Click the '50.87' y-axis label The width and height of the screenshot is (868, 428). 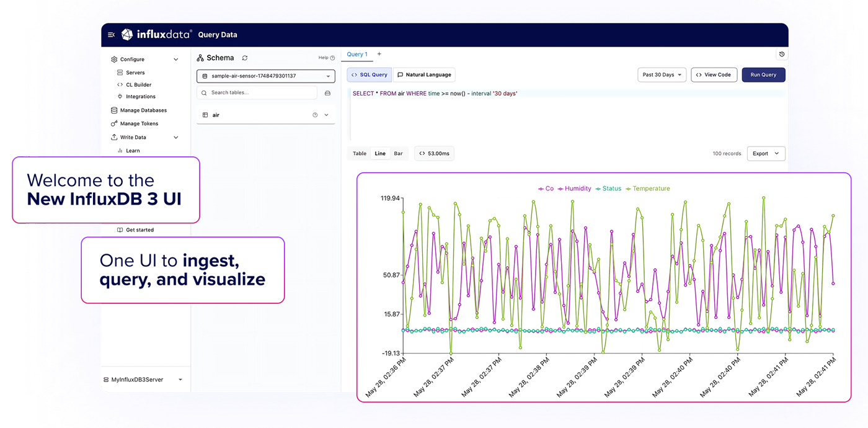[x=392, y=275]
